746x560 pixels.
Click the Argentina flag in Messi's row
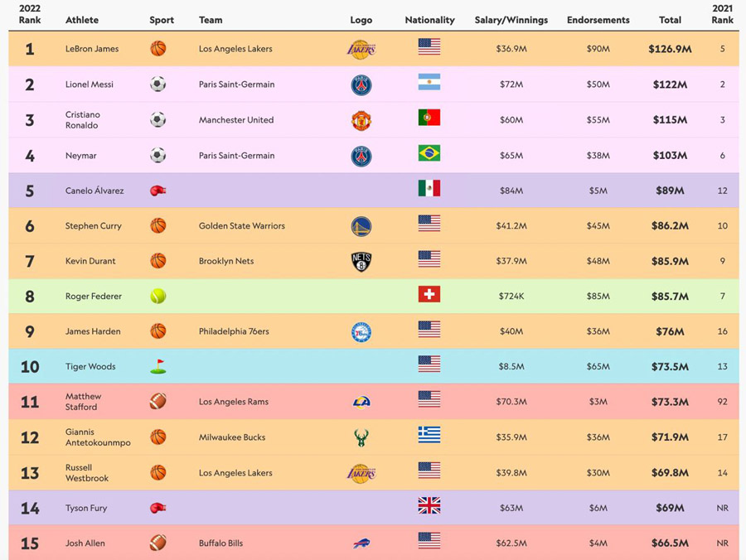429,83
